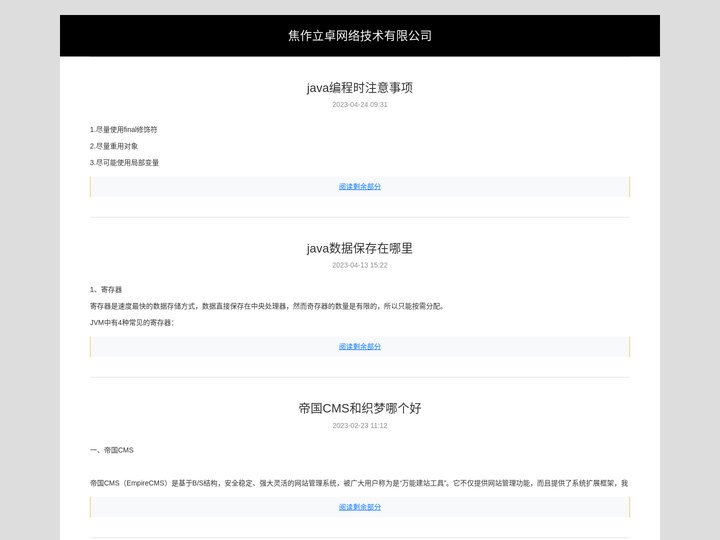Click the date 2023-04-13 15:22
Viewport: 720px width, 540px height.
coord(360,265)
